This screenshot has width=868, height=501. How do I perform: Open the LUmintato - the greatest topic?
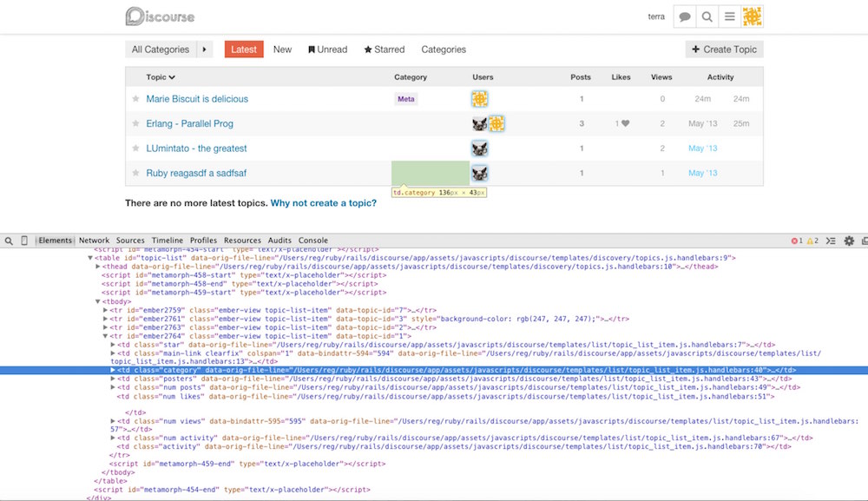tap(196, 148)
